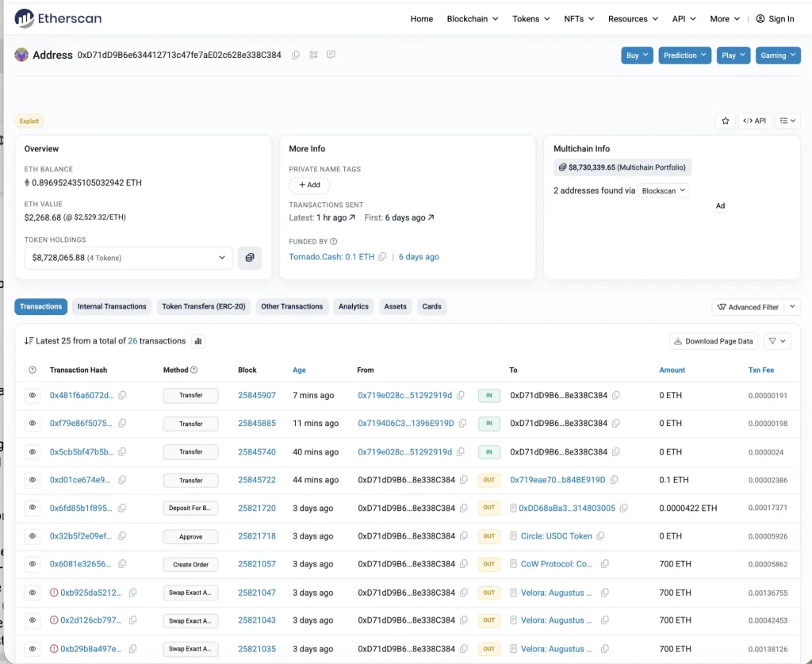Image resolution: width=812 pixels, height=664 pixels.
Task: Open the Play dropdown button
Action: tap(733, 56)
